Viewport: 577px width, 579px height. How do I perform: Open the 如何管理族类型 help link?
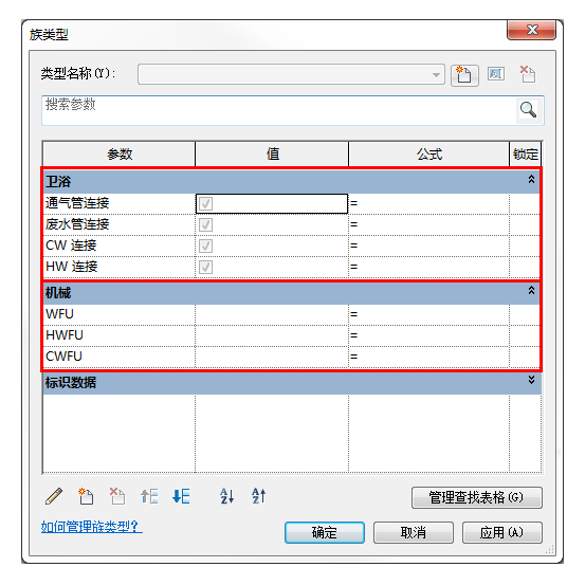(92, 526)
